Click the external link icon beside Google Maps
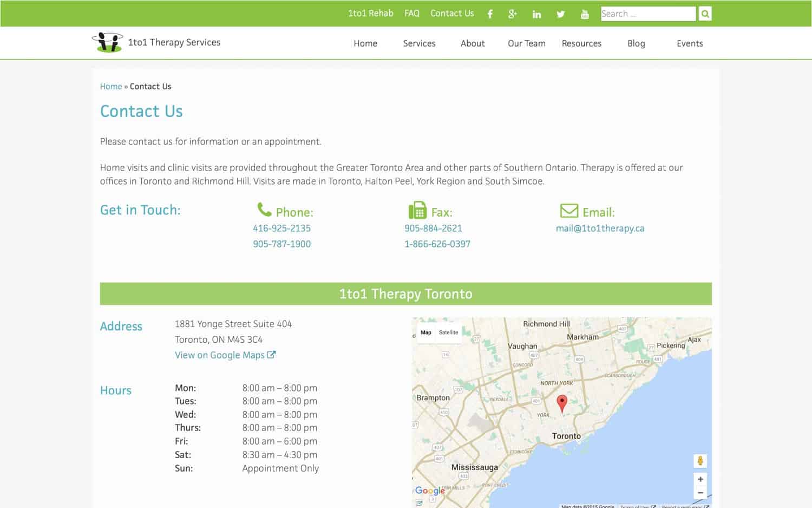The image size is (812, 508). [x=271, y=355]
